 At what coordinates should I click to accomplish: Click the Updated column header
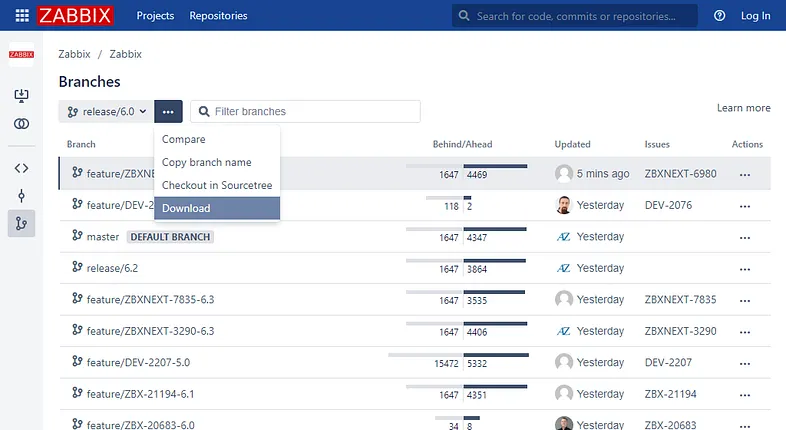[572, 144]
